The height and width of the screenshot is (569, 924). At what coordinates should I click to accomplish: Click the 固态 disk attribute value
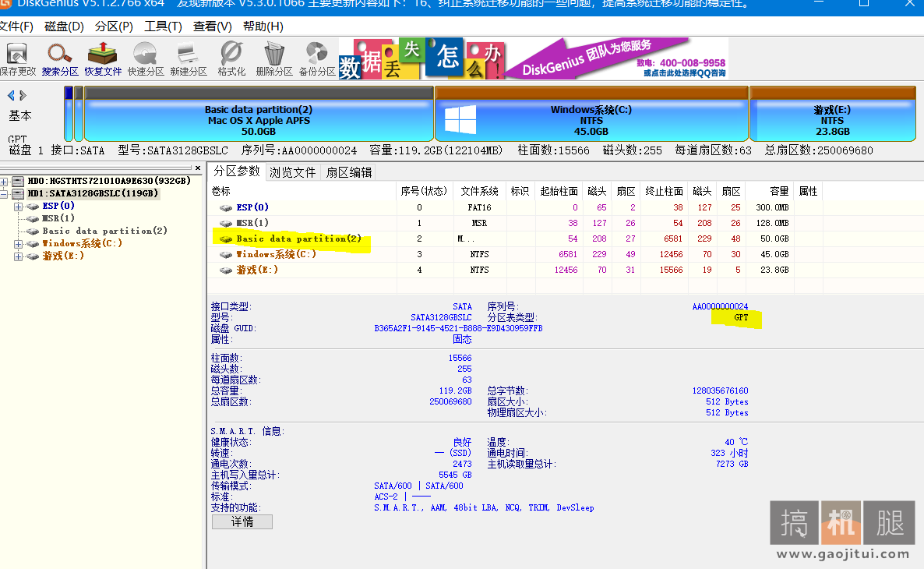(x=462, y=340)
